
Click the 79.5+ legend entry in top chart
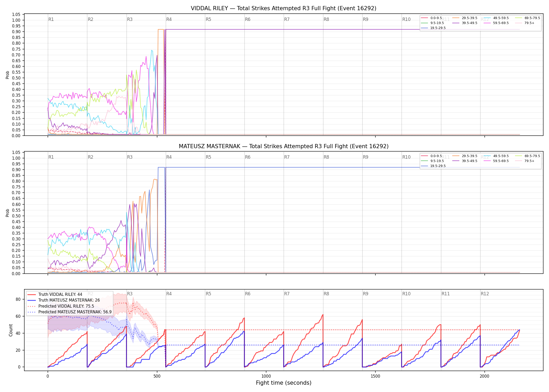tap(525, 23)
